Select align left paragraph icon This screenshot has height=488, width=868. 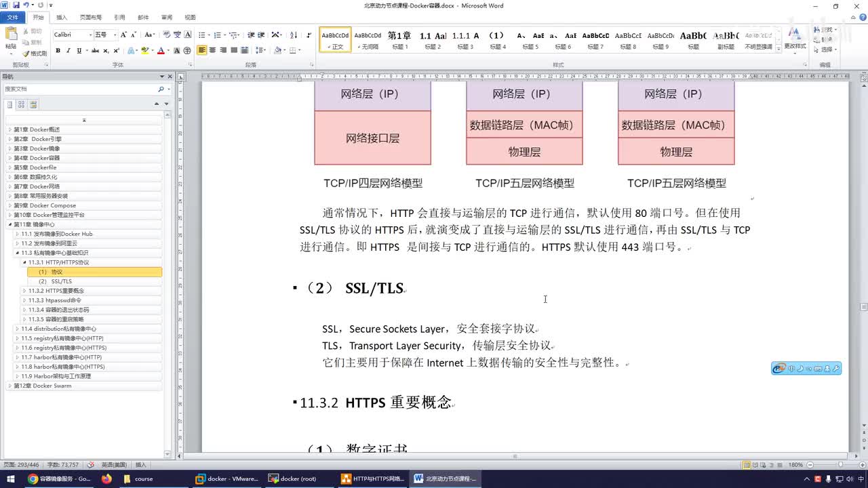tap(202, 51)
